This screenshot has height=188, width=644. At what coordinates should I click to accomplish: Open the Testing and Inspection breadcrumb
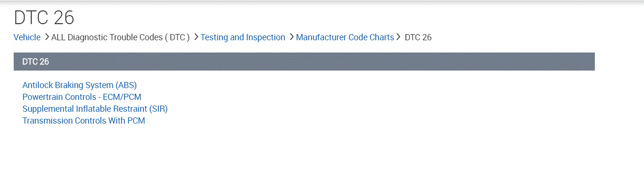pyautogui.click(x=243, y=37)
